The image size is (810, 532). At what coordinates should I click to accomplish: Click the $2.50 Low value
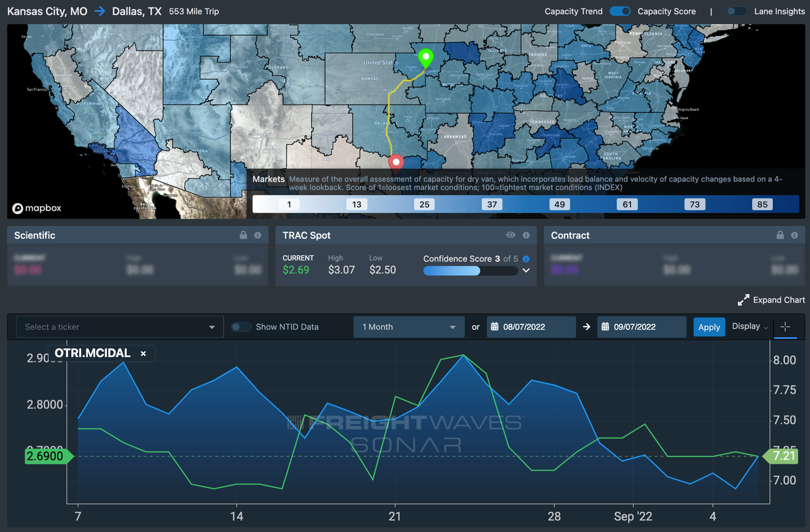[x=383, y=270]
